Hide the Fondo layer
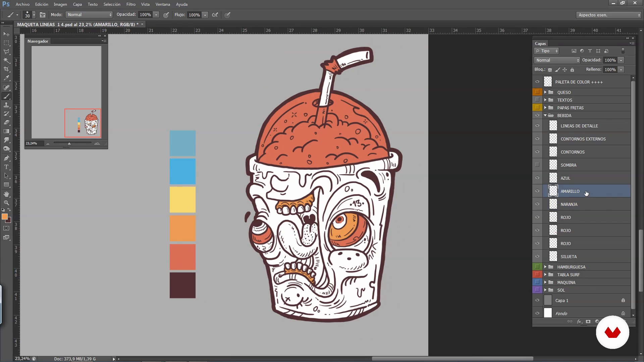The width and height of the screenshot is (644, 362). click(x=537, y=313)
